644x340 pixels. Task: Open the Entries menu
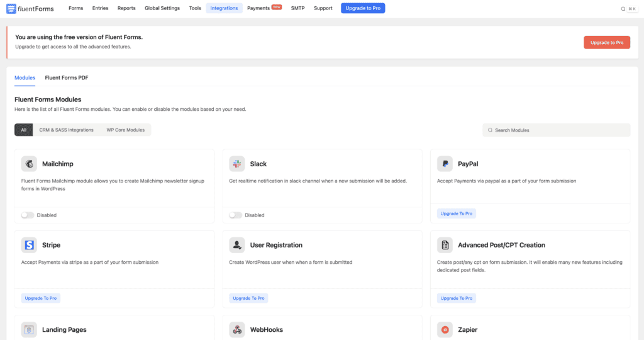click(100, 8)
